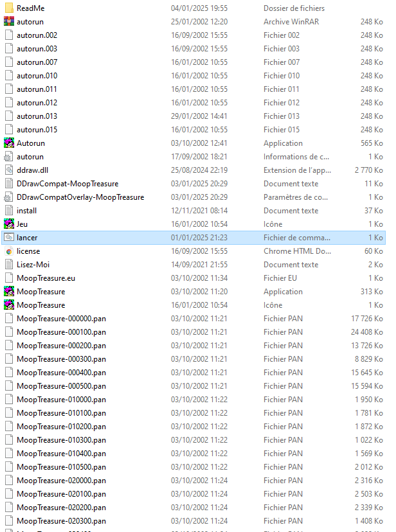Image resolution: width=396 pixels, height=532 pixels.
Task: Select MoopTreasure-010300.pan file name
Action: (62, 440)
